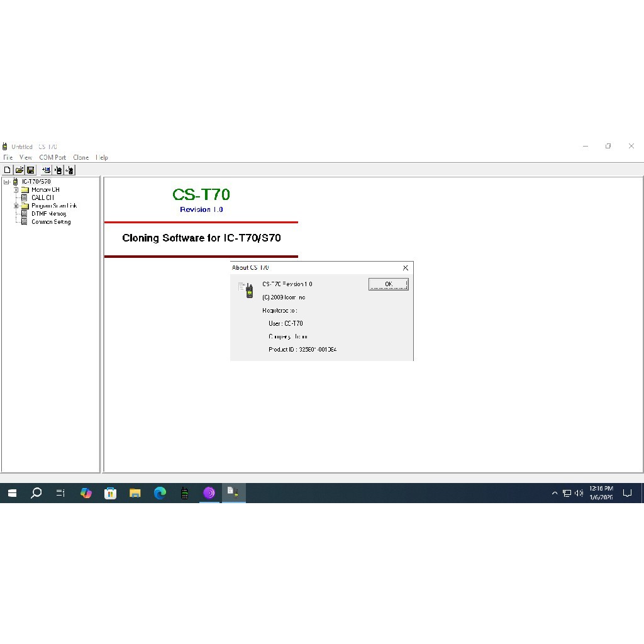Open the Clone menu
Screen dimensions: 644x644
[x=80, y=157]
